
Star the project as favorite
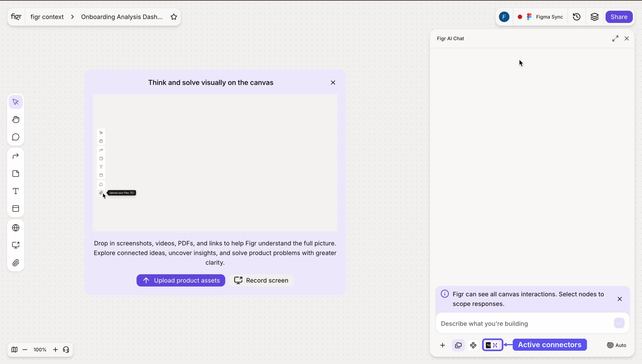tap(174, 17)
